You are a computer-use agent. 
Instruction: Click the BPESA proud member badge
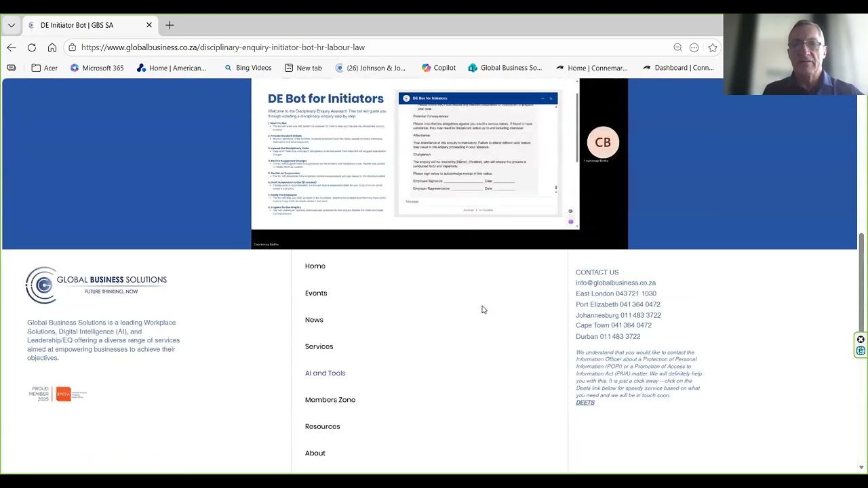pyautogui.click(x=58, y=394)
